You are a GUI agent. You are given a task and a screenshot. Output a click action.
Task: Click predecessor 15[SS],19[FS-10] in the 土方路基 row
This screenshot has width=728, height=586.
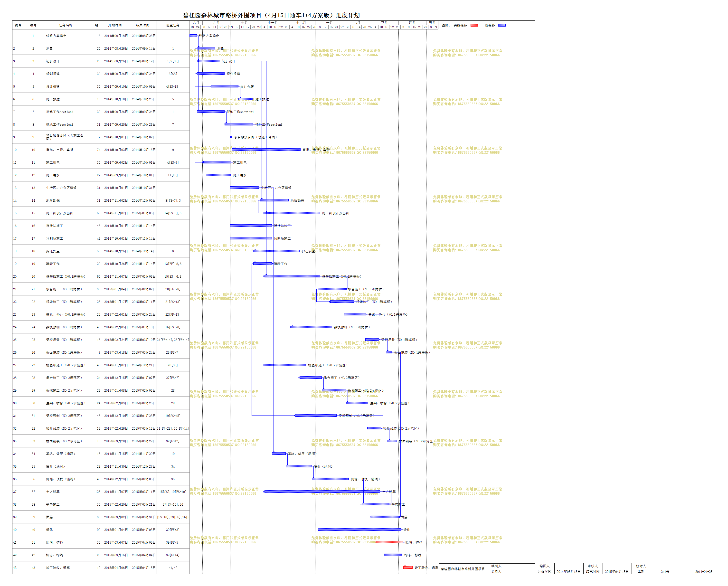[x=173, y=492]
